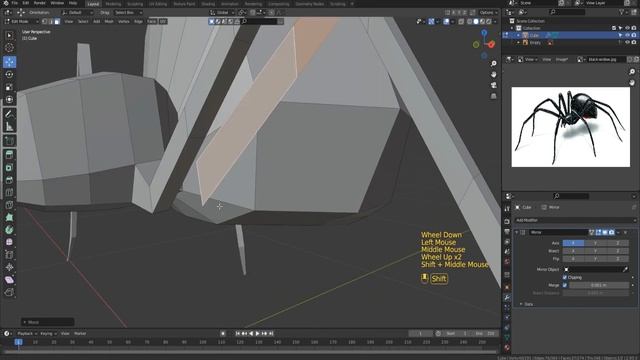Open the Add Modifier dropdown
Screen dimensions: 640x360
[x=575, y=220]
